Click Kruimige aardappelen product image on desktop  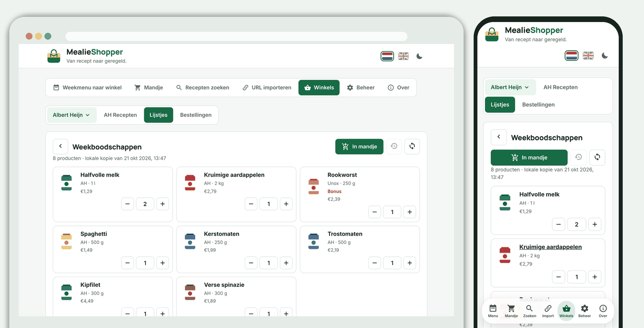click(190, 182)
